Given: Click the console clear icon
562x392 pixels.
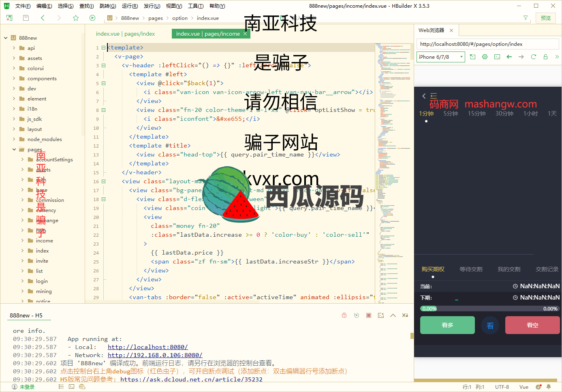Looking at the screenshot, I should point(405,315).
